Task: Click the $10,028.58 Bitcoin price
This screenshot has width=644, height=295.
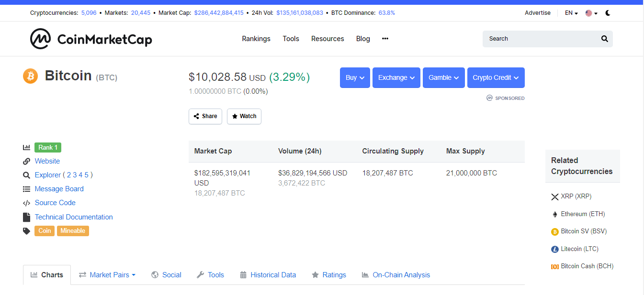Action: [218, 77]
